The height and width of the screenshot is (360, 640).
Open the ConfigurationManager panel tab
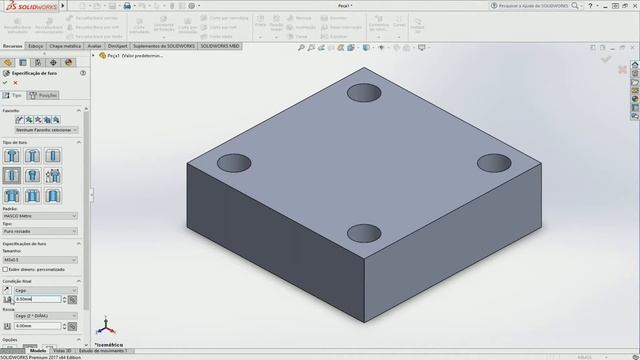click(x=38, y=62)
